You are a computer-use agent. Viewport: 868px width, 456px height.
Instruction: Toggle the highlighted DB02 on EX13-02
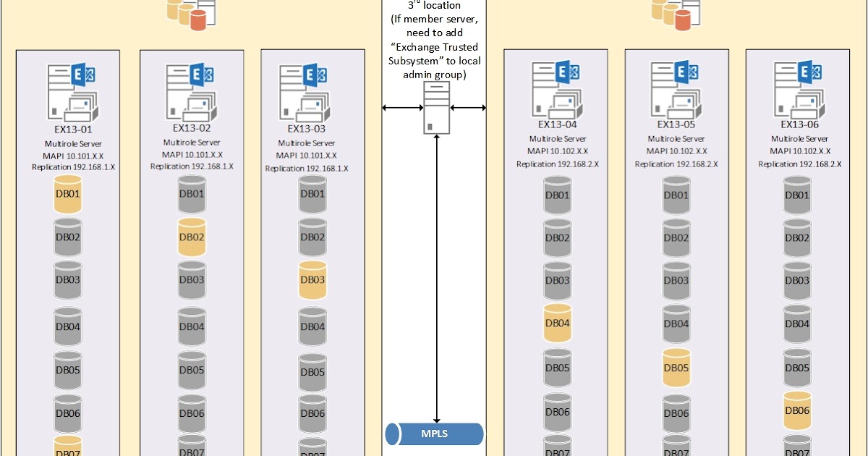(191, 237)
